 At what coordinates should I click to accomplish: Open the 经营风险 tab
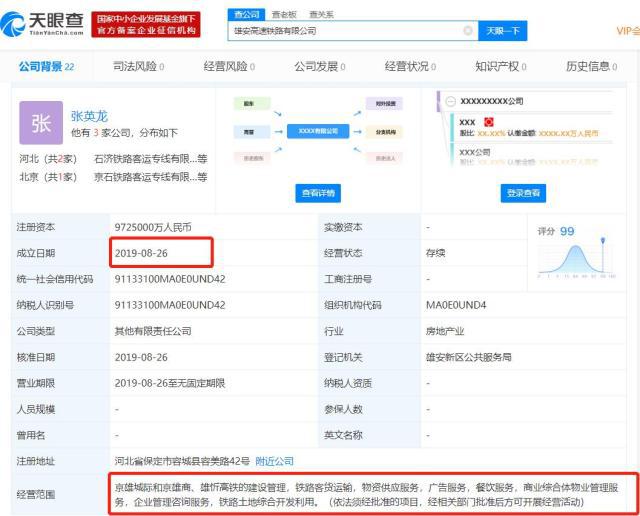click(229, 66)
